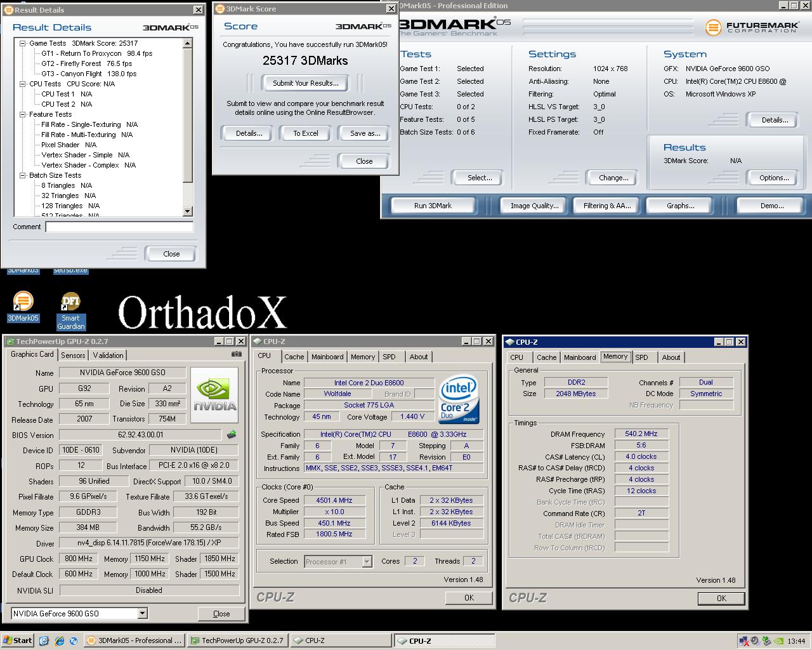Collapse the Feature Tests tree node
The image size is (812, 650).
tap(23, 114)
